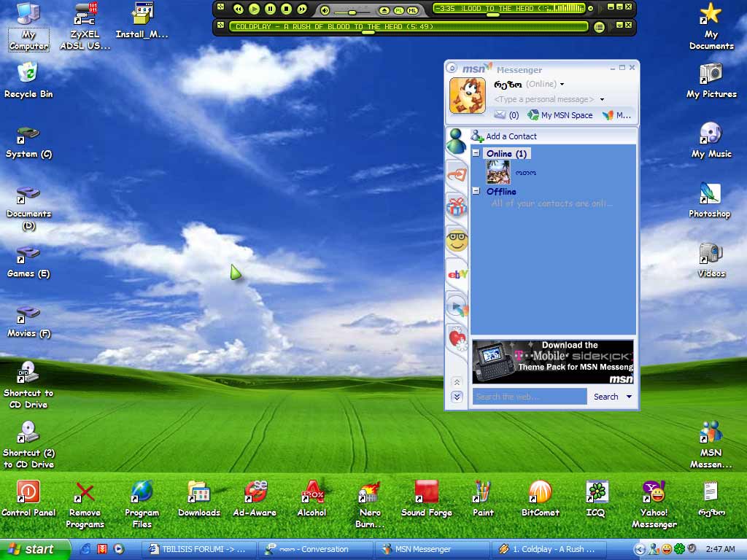Image resolution: width=747 pixels, height=560 pixels.
Task: Open the video play tab
Action: tap(457, 307)
